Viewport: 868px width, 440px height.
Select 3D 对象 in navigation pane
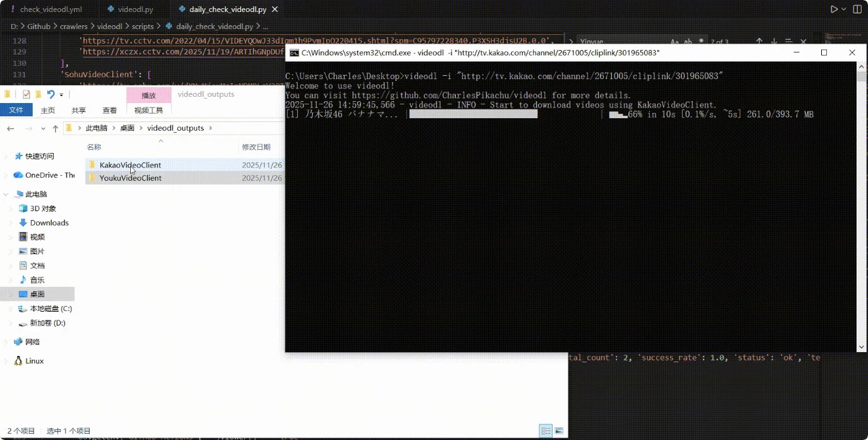pyautogui.click(x=38, y=209)
